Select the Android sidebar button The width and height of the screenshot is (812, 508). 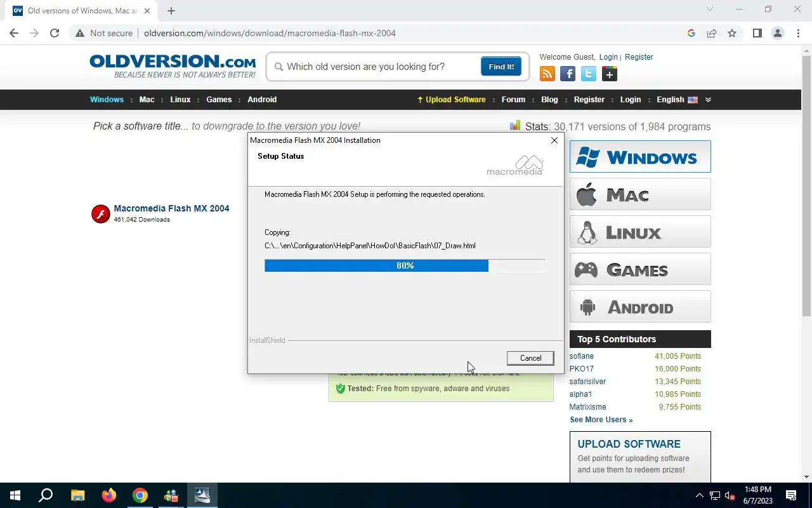(640, 307)
